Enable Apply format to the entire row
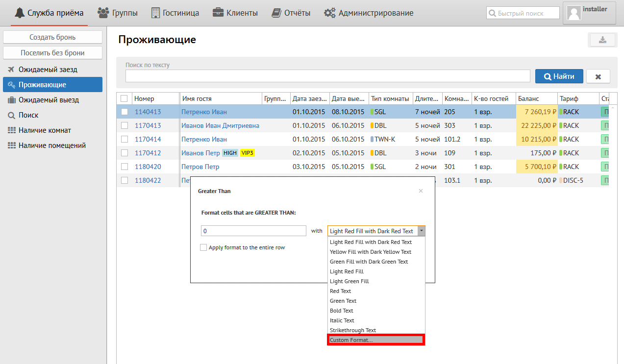624x364 pixels. click(x=203, y=248)
